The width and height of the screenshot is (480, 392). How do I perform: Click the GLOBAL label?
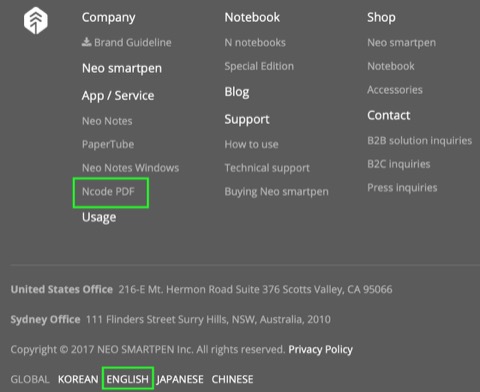pos(30,379)
